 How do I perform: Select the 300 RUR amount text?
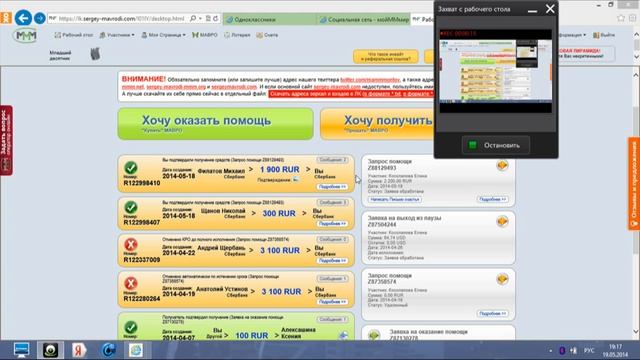point(279,213)
